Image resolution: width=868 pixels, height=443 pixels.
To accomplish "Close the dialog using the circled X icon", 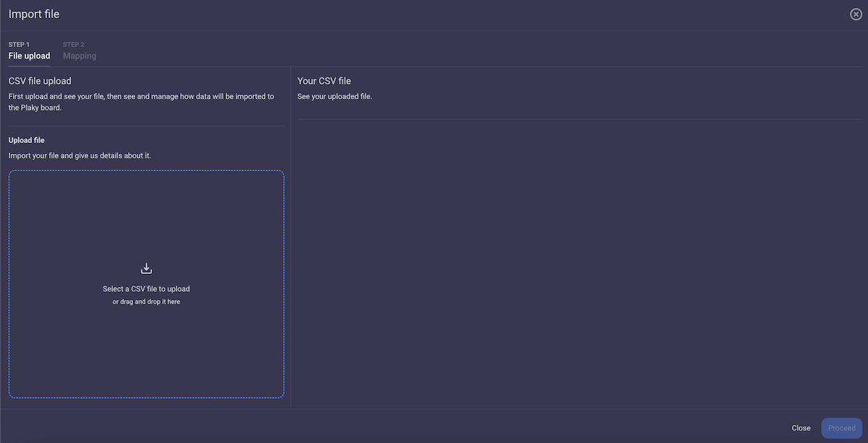I will 856,14.
